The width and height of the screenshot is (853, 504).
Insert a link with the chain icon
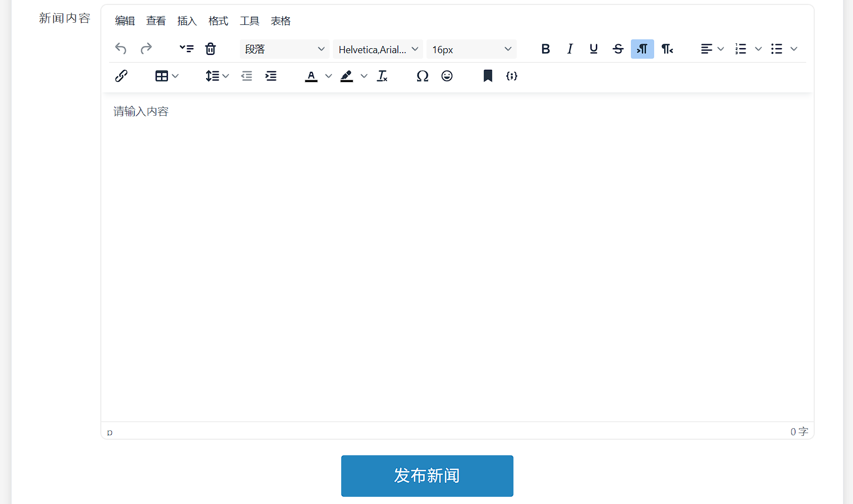(x=121, y=76)
